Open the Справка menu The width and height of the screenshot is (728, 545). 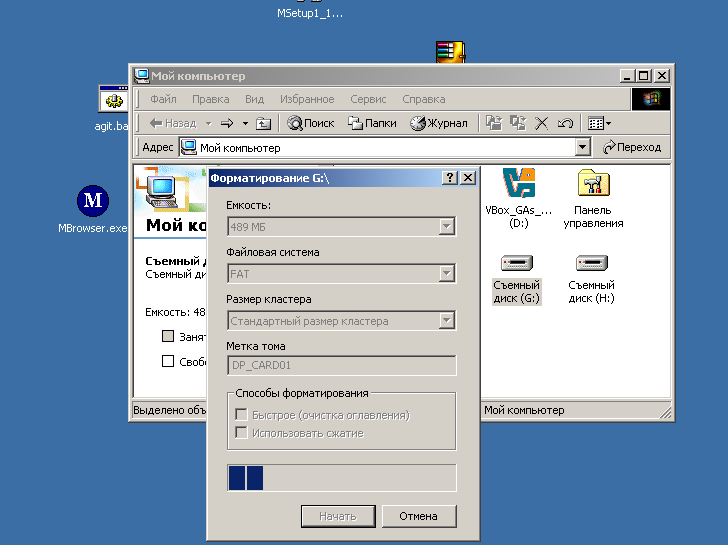[423, 99]
